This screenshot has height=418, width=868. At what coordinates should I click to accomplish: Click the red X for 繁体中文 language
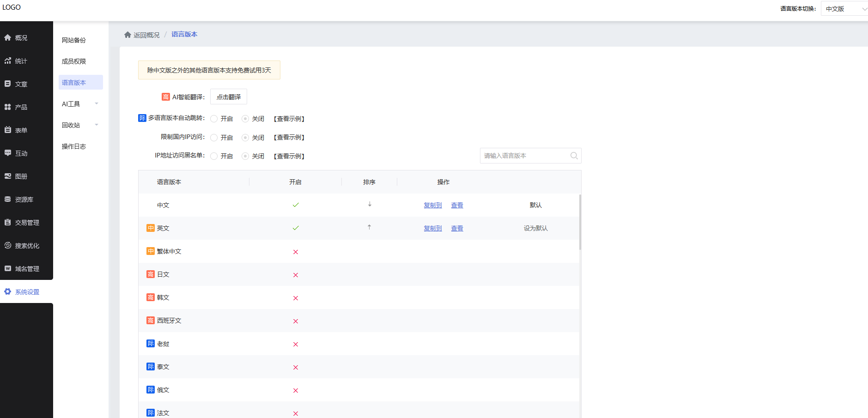click(296, 252)
